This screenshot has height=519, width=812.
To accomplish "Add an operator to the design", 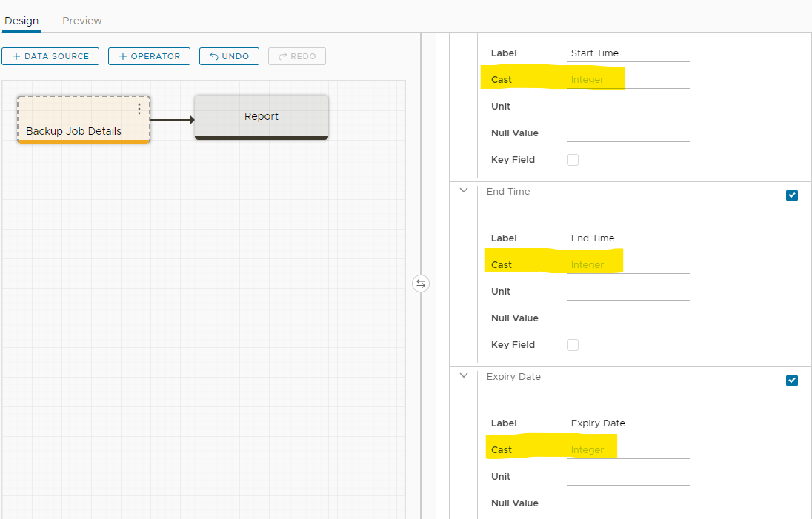I will [149, 56].
